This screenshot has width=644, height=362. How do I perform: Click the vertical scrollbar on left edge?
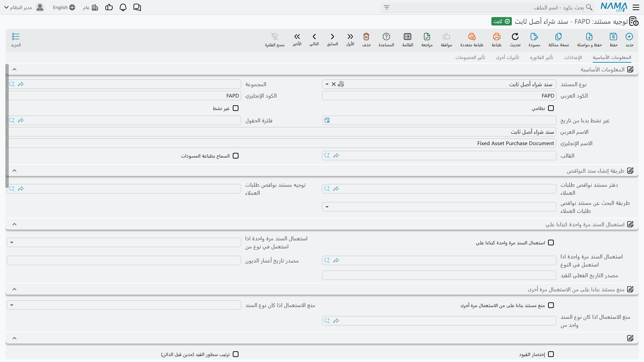pos(7,126)
